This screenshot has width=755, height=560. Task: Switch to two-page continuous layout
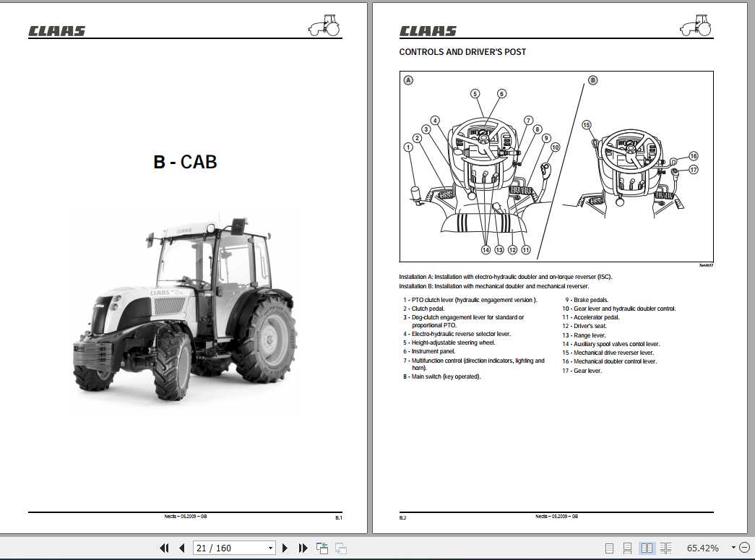coord(666,548)
